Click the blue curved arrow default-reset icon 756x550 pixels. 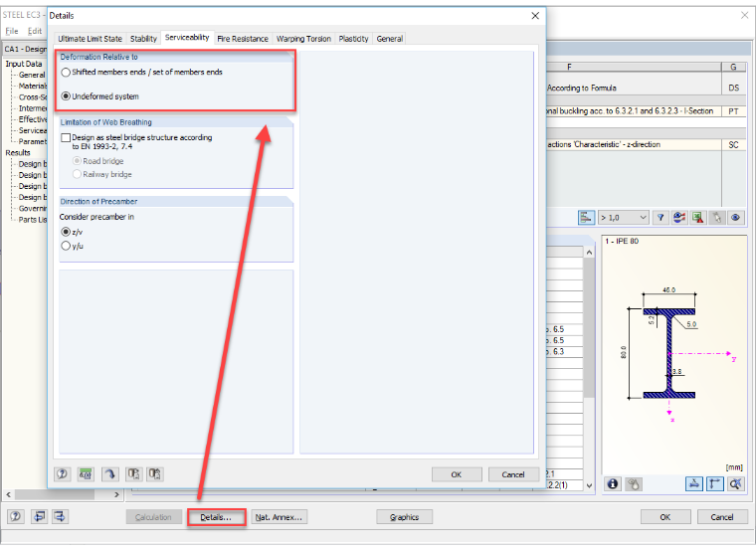coord(110,473)
